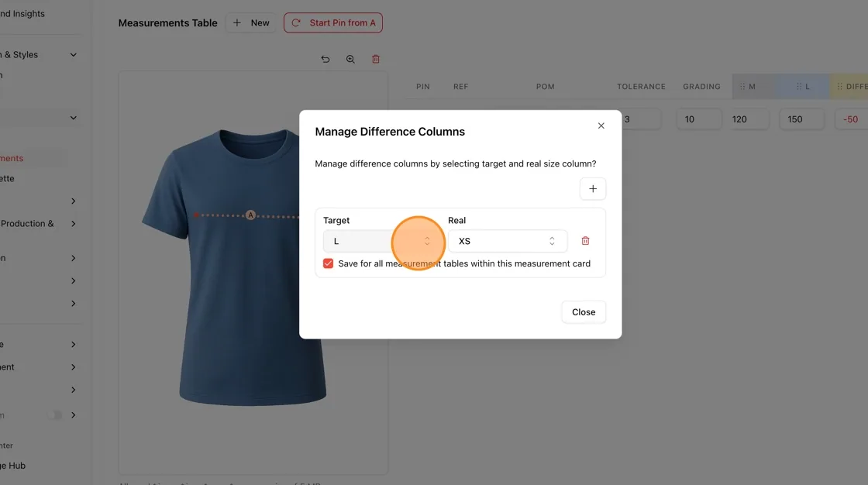Image resolution: width=868 pixels, height=485 pixels.
Task: Delete the L to XS difference column
Action: pyautogui.click(x=585, y=241)
